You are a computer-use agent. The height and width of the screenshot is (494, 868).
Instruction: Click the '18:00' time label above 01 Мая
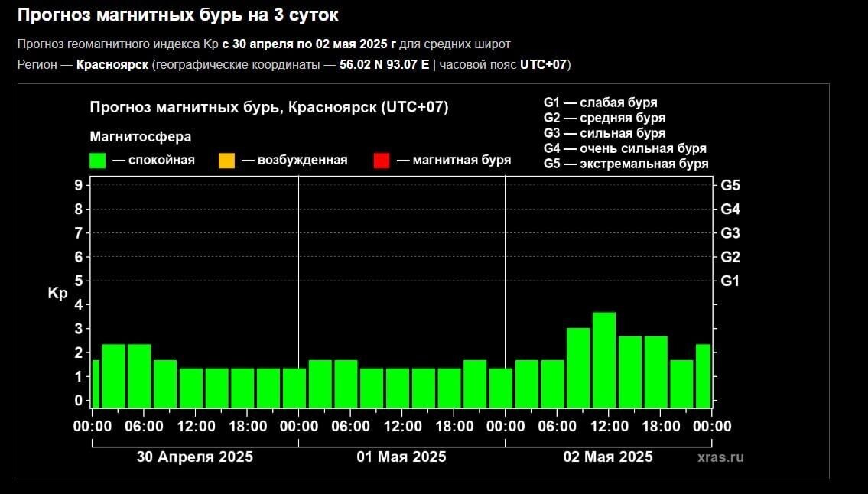click(x=454, y=427)
